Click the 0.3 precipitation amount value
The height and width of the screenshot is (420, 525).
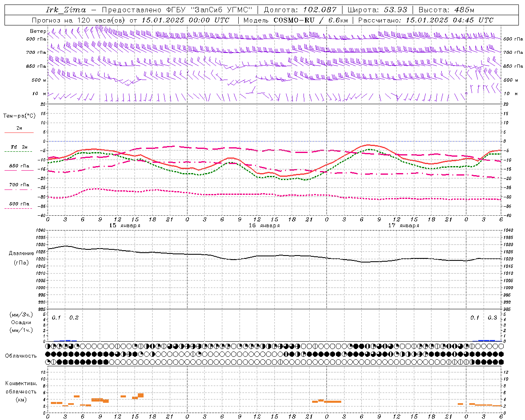492,318
